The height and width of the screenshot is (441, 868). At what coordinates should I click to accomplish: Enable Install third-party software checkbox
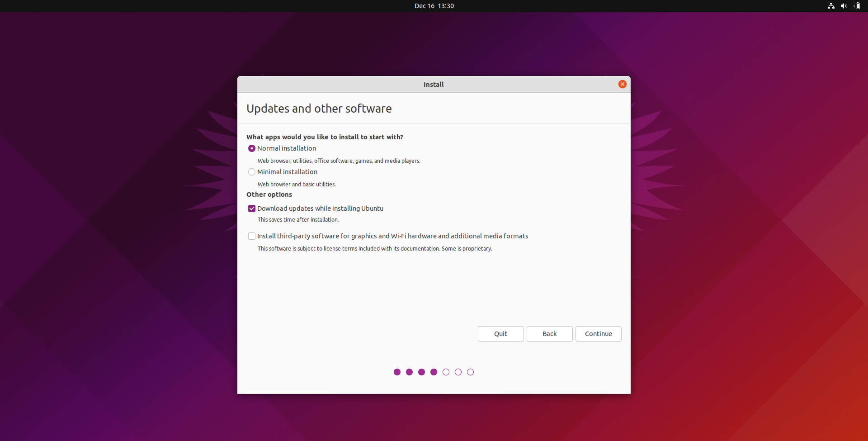pos(252,236)
